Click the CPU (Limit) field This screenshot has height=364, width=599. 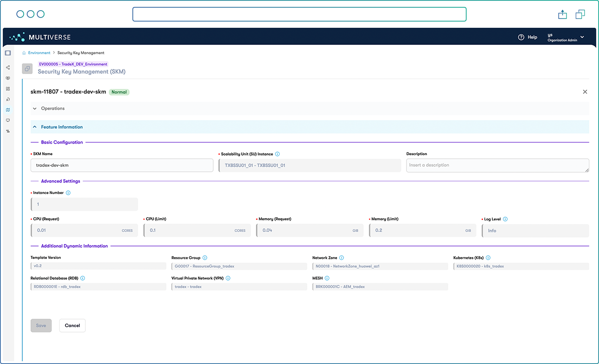tap(197, 231)
